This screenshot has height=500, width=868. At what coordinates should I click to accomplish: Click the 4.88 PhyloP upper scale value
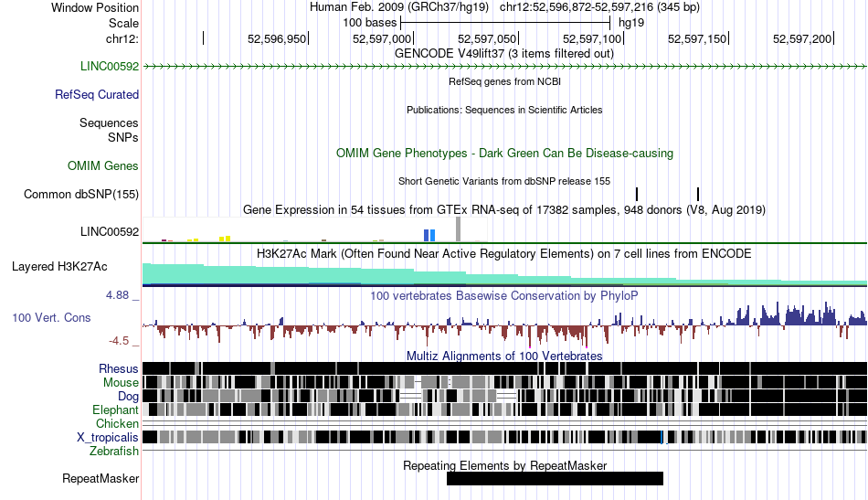tap(117, 295)
